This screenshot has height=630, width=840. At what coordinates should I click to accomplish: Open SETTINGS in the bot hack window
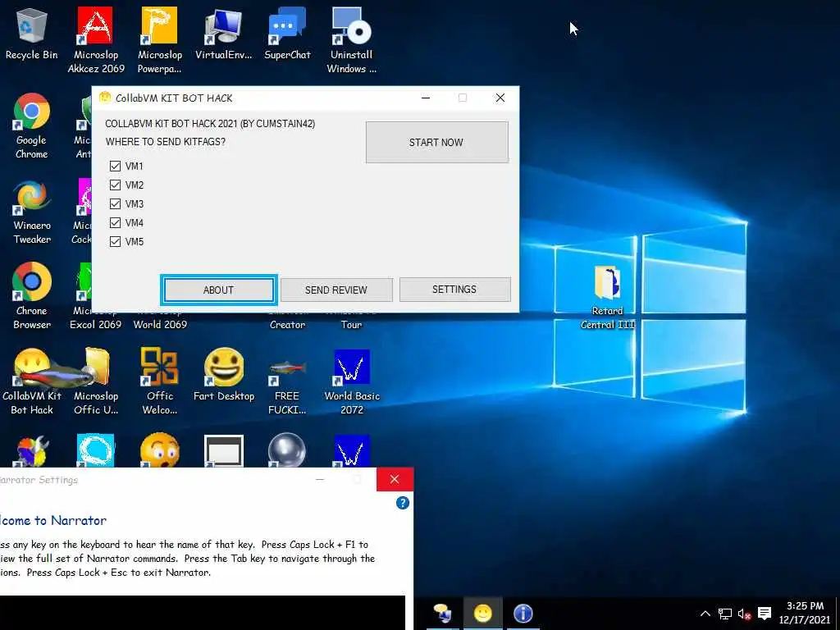454,290
